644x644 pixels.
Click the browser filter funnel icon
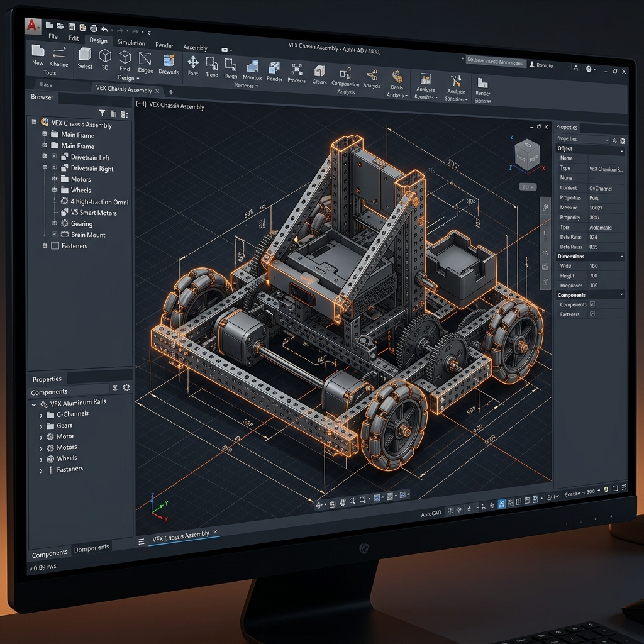tap(102, 113)
